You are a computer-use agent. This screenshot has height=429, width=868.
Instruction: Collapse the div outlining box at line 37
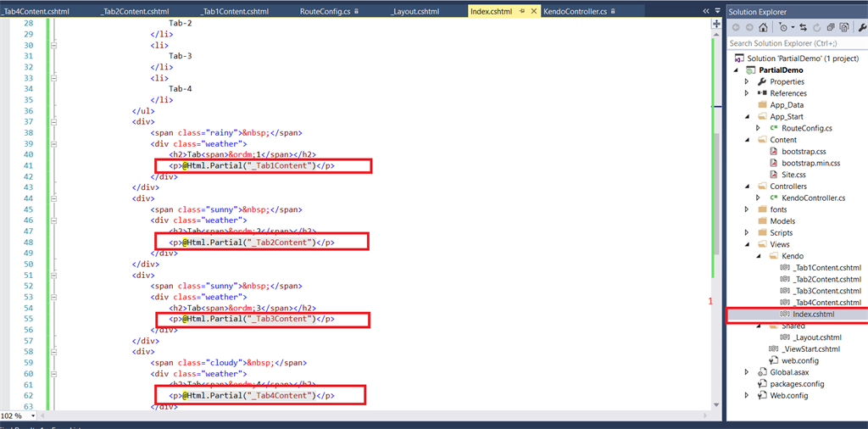[x=53, y=122]
